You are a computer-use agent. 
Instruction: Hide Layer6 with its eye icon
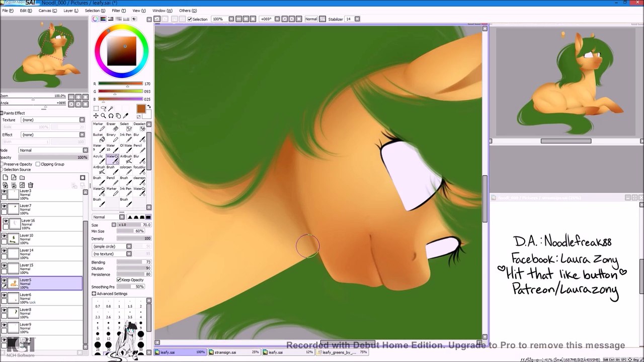4,295
